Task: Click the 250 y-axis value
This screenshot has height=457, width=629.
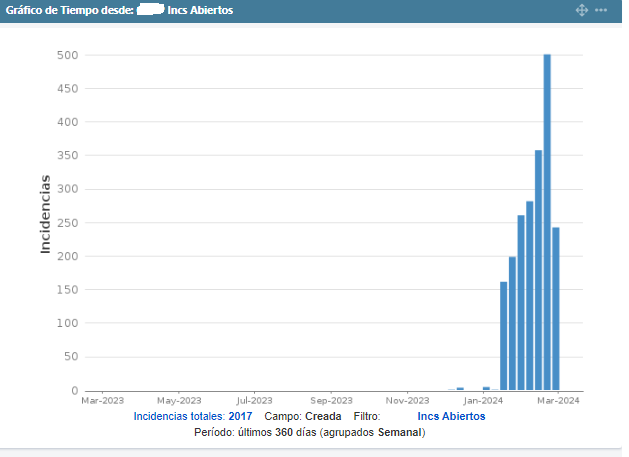Action: (x=68, y=223)
